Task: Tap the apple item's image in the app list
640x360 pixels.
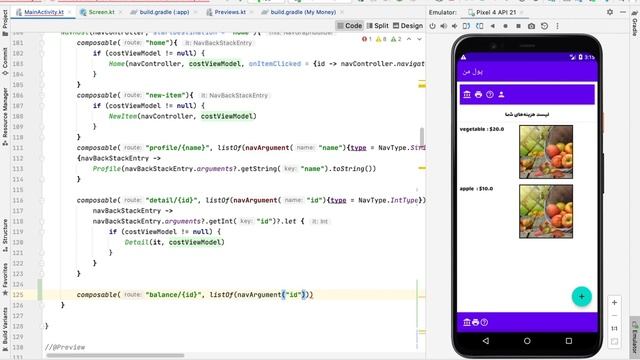Action: coord(546,211)
